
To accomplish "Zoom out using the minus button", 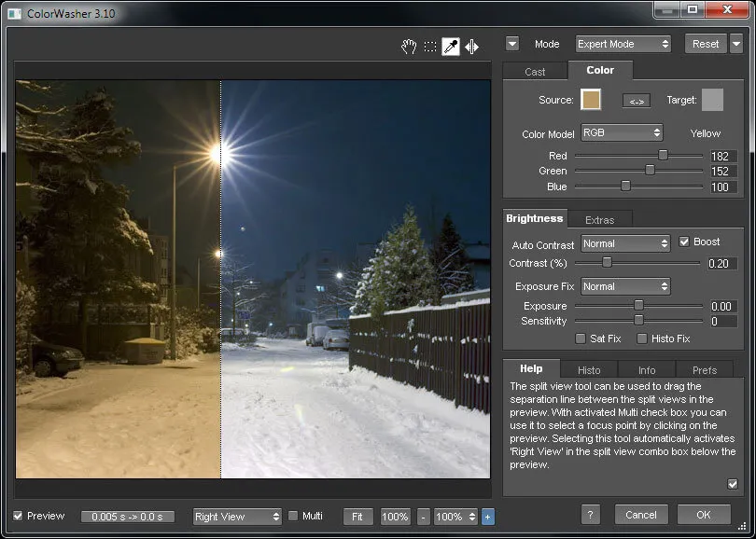I will [x=425, y=516].
